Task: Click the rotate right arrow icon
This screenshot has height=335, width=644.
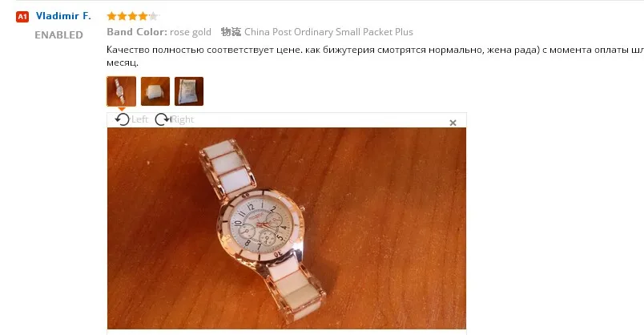Action: click(163, 119)
